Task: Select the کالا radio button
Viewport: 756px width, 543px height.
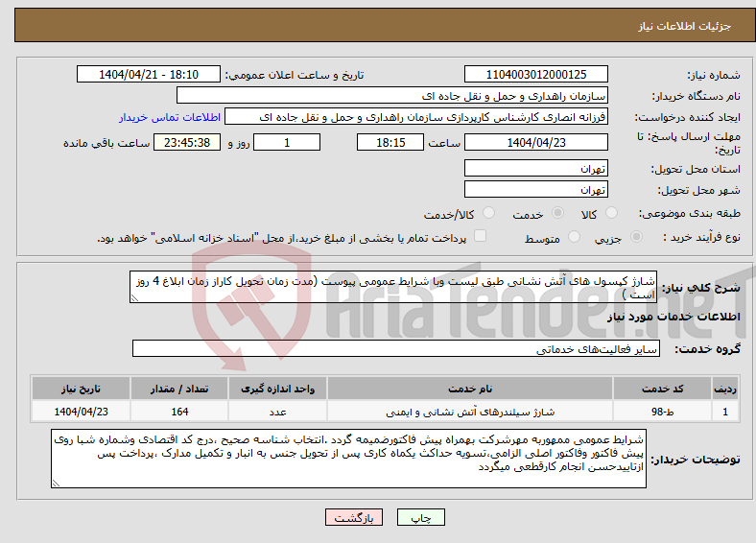Action: click(x=611, y=213)
